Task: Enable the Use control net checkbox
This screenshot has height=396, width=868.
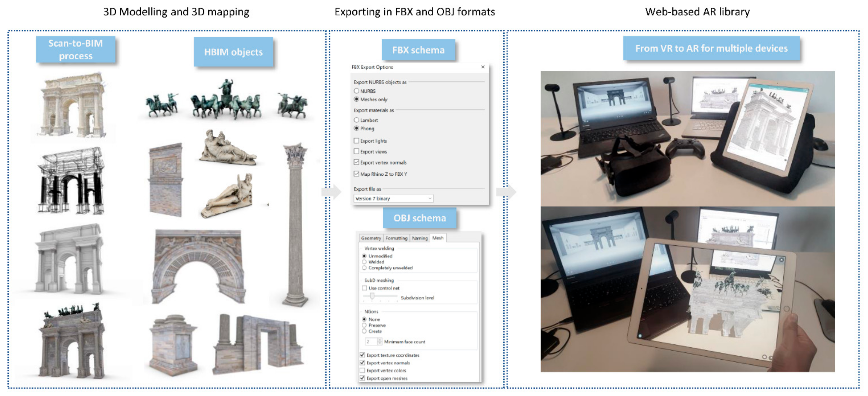Action: pyautogui.click(x=364, y=288)
